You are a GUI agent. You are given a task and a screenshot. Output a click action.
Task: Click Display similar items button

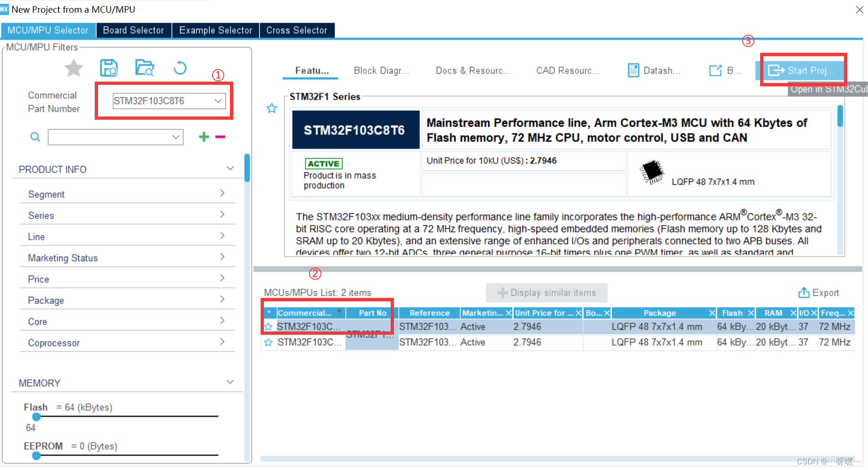547,293
